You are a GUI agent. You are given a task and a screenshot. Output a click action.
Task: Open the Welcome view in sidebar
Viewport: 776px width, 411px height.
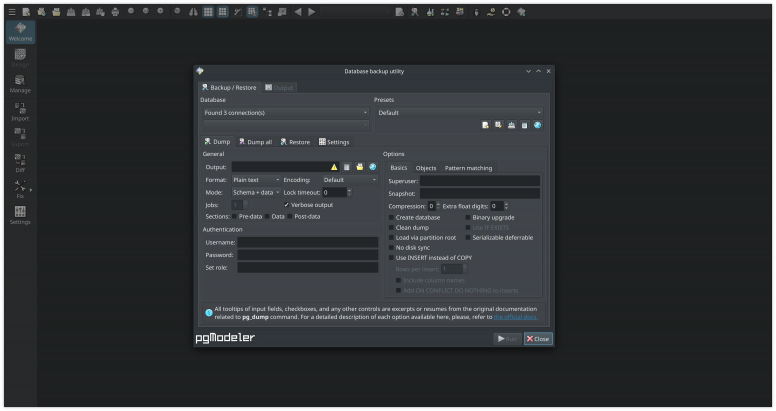click(20, 32)
